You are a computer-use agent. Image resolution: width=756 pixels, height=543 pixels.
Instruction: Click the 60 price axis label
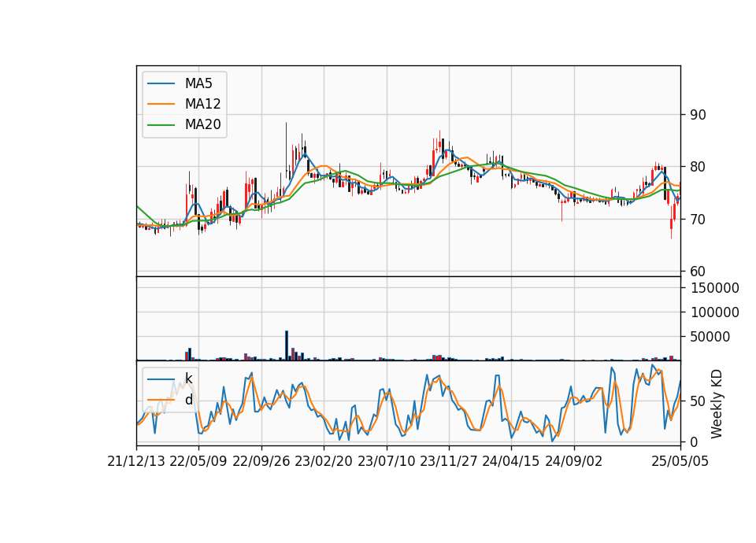coord(698,271)
